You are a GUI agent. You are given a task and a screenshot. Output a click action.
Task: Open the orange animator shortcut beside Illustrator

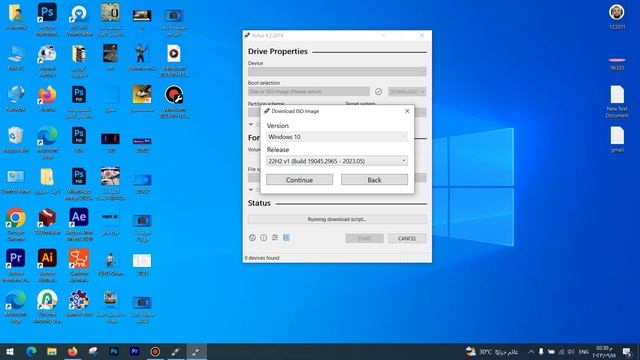79,265
